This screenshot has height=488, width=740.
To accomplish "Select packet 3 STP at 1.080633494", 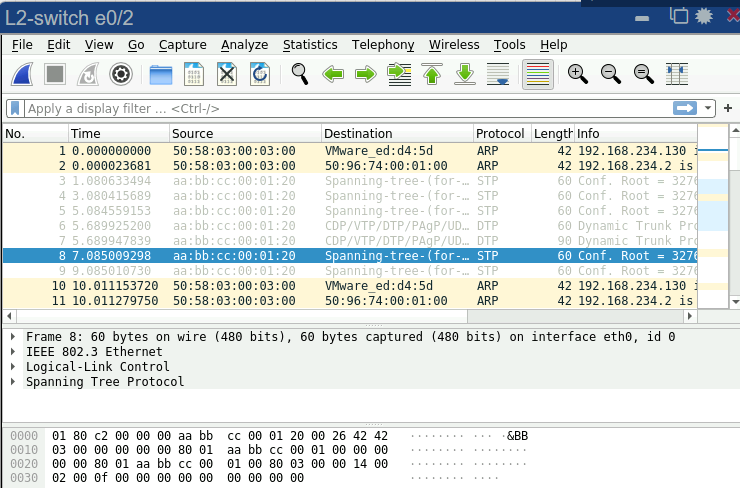I will click(x=350, y=181).
